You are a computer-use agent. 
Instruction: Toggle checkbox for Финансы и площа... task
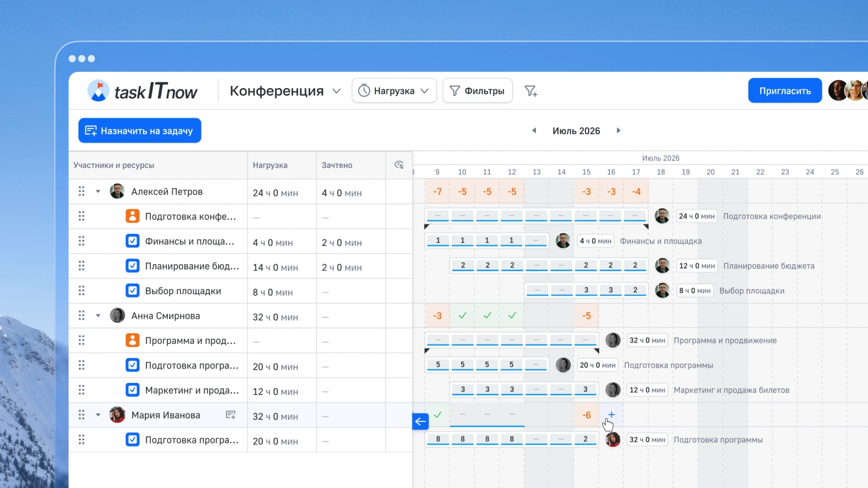coord(132,241)
